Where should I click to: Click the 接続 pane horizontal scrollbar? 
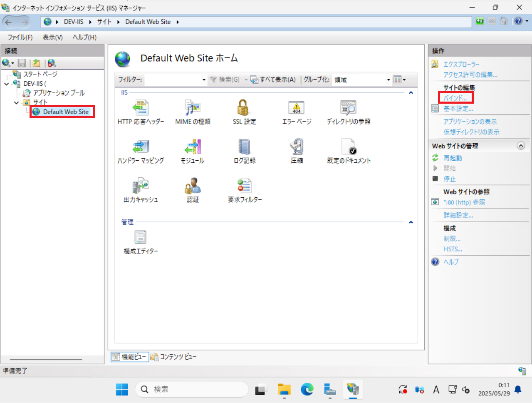(x=46, y=359)
